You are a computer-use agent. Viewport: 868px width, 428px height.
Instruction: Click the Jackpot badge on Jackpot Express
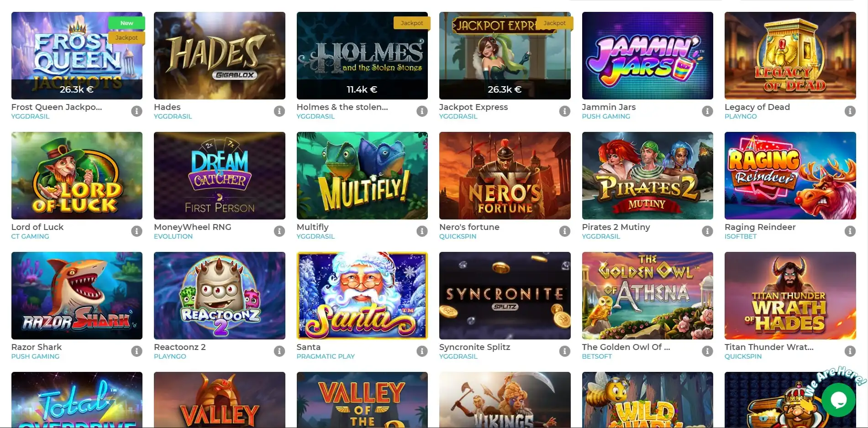554,23
